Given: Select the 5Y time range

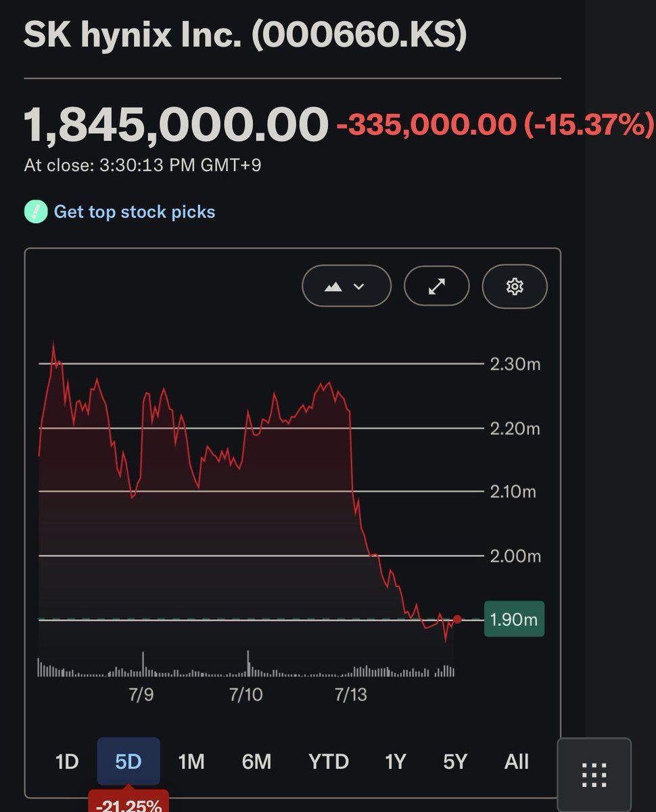Looking at the screenshot, I should [x=455, y=762].
